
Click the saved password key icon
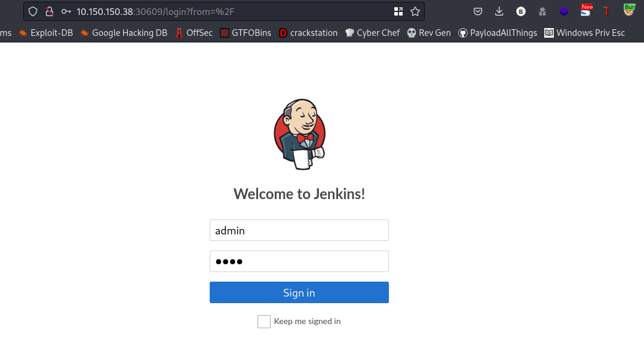(66, 11)
